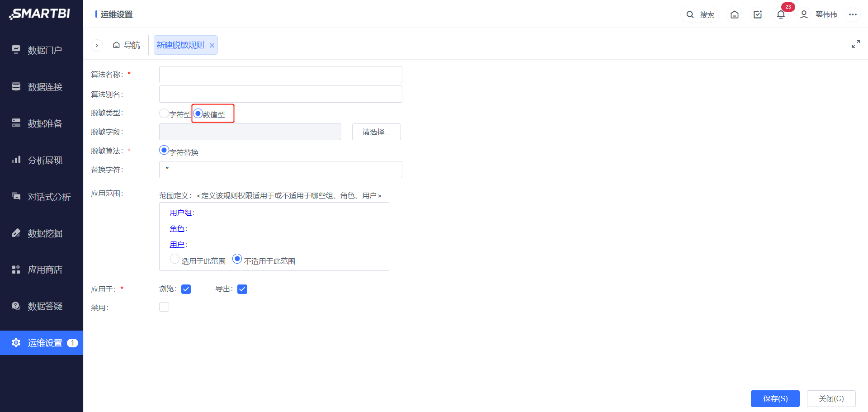Select 字符型 radio option
The height and width of the screenshot is (412, 868).
coord(164,114)
